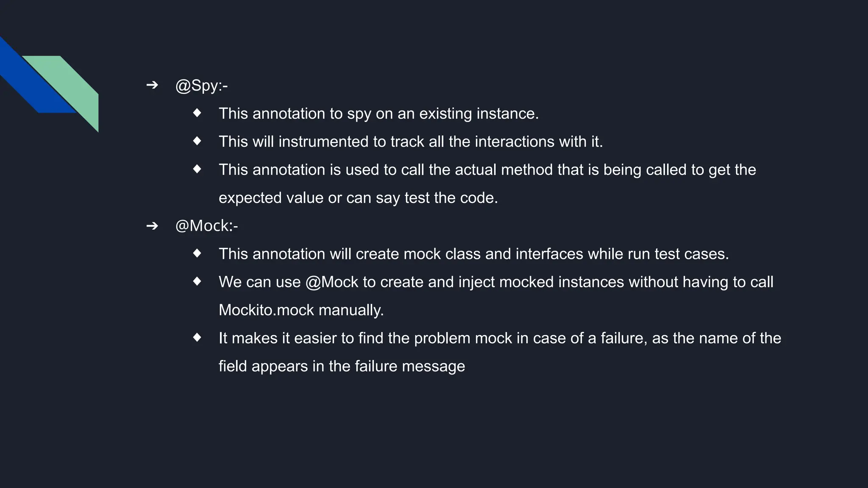Select the @Spy:- heading text
Viewport: 868px width, 488px height.
(202, 86)
